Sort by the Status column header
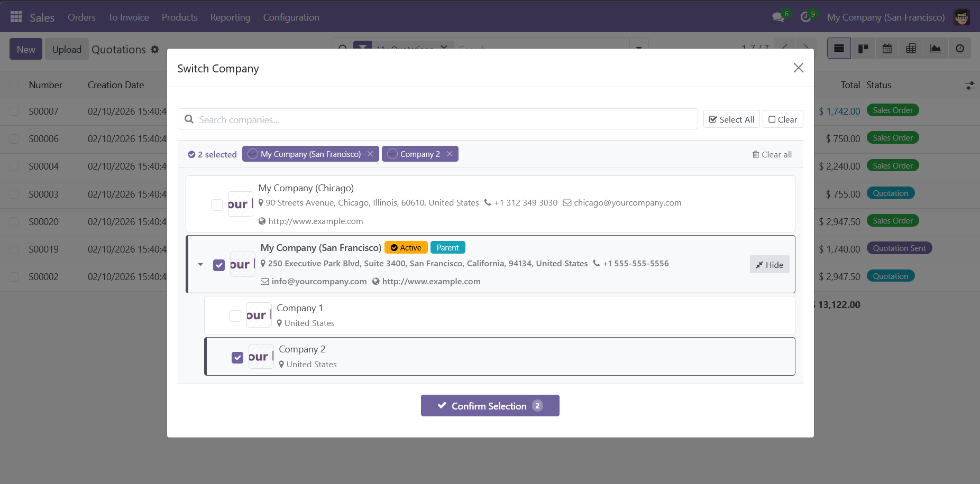 pos(878,85)
